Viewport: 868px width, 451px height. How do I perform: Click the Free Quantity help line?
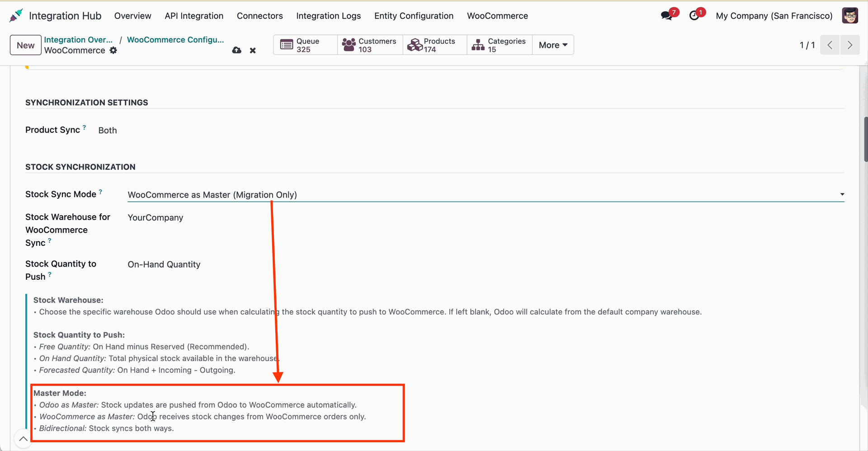coord(144,347)
